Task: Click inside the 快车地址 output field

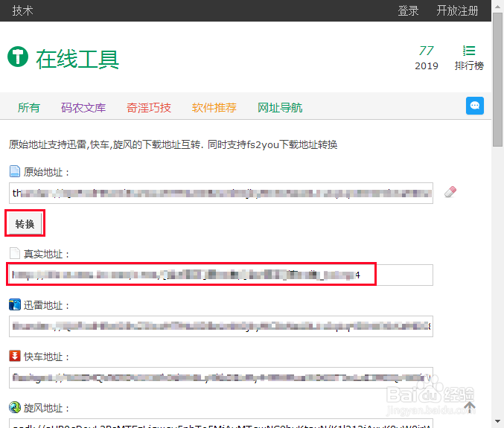Action: pyautogui.click(x=221, y=377)
